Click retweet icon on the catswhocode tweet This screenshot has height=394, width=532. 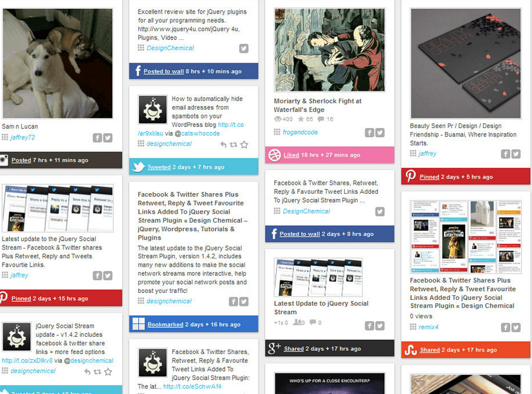click(234, 145)
